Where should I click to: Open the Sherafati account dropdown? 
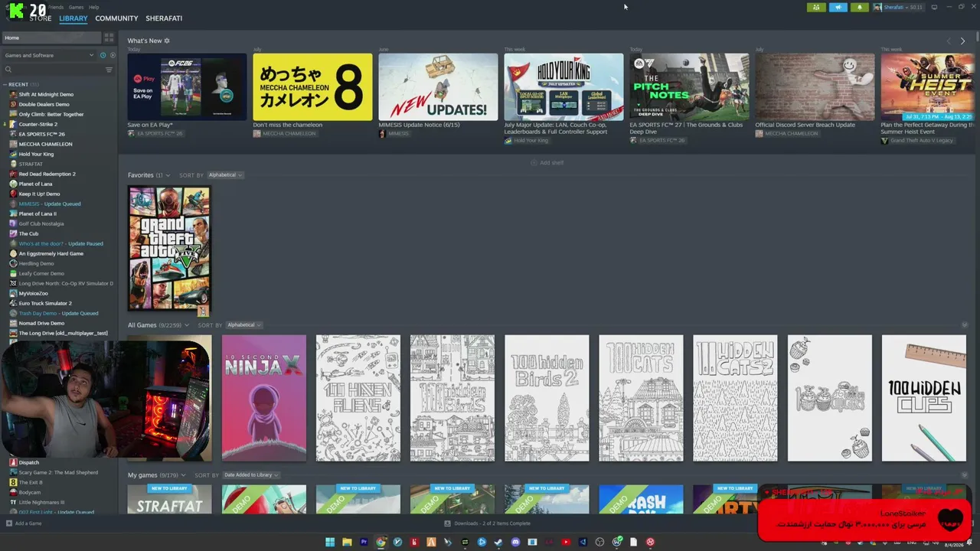coord(898,8)
